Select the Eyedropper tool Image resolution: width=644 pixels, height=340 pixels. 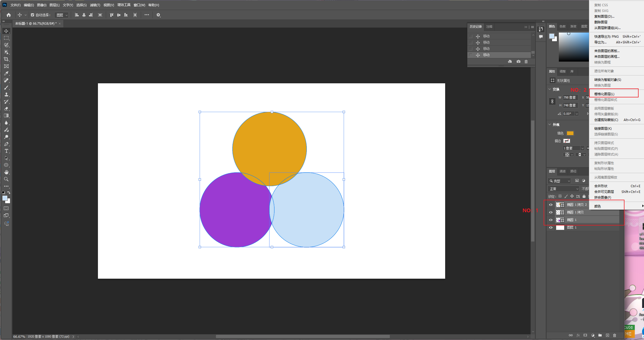tap(6, 73)
